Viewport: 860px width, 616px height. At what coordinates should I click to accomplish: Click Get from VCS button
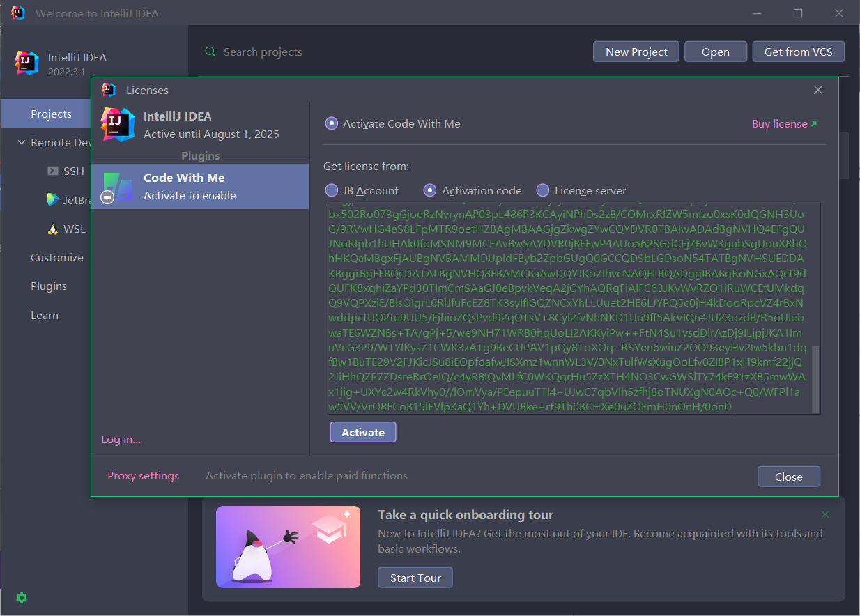[798, 52]
